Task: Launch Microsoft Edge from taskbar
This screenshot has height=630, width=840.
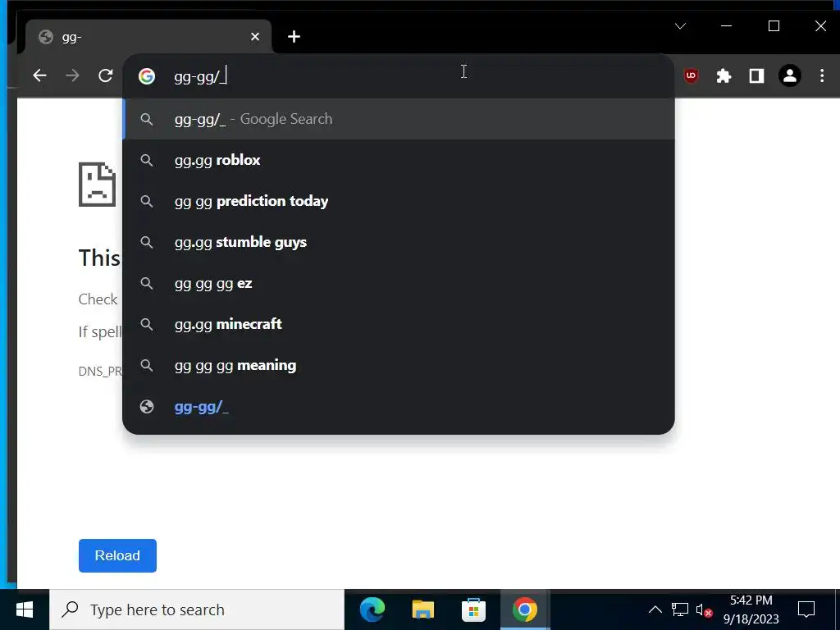Action: [372, 609]
